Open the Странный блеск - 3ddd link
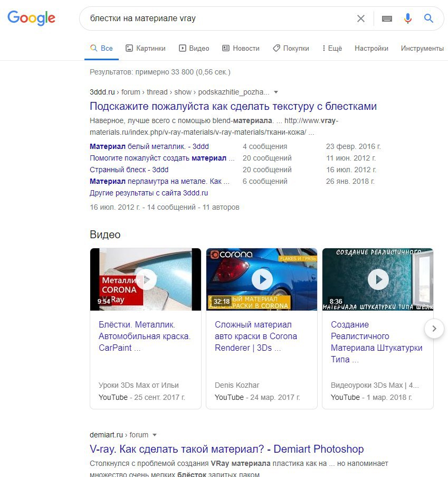This screenshot has height=477, width=448. pos(129,170)
